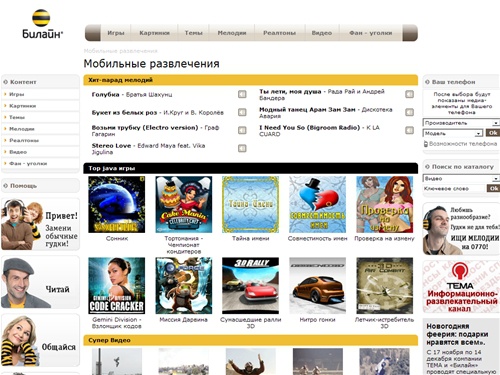Open Фан - уголки in the top navigation bar
Image resolution: width=500 pixels, height=375 pixels.
[x=371, y=33]
